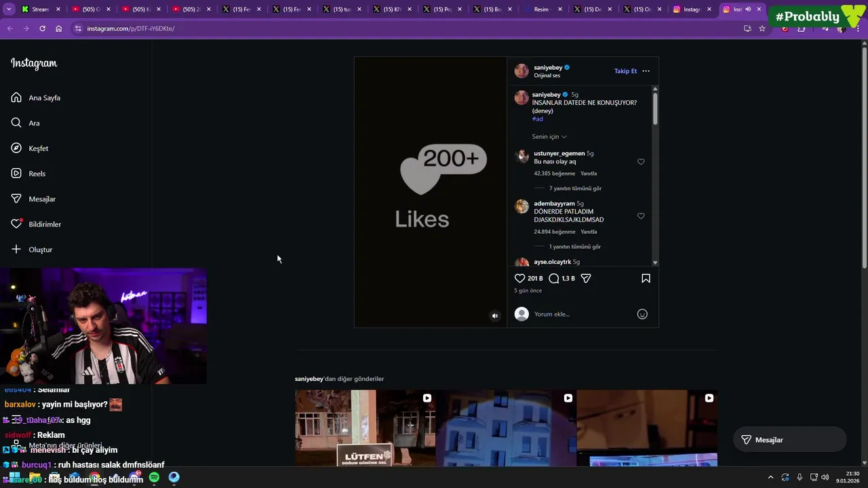Show hidden system tray icons
The height and width of the screenshot is (488, 868).
point(770,478)
